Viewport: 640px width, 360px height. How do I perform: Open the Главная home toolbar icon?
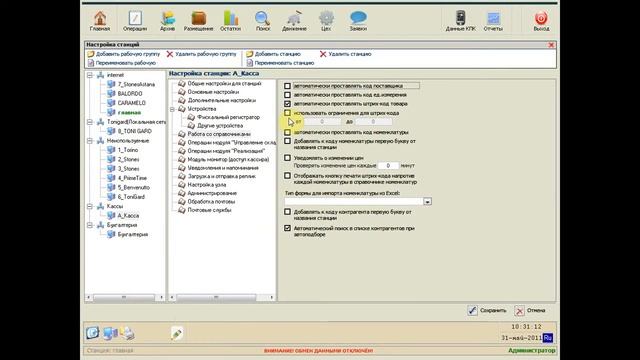tap(100, 21)
